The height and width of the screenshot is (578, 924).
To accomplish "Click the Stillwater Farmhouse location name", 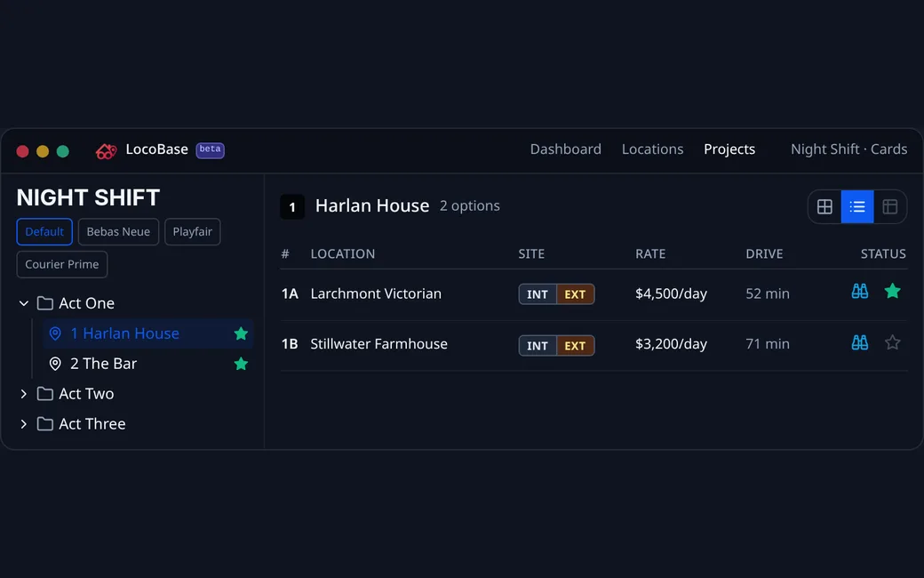I will pyautogui.click(x=378, y=344).
